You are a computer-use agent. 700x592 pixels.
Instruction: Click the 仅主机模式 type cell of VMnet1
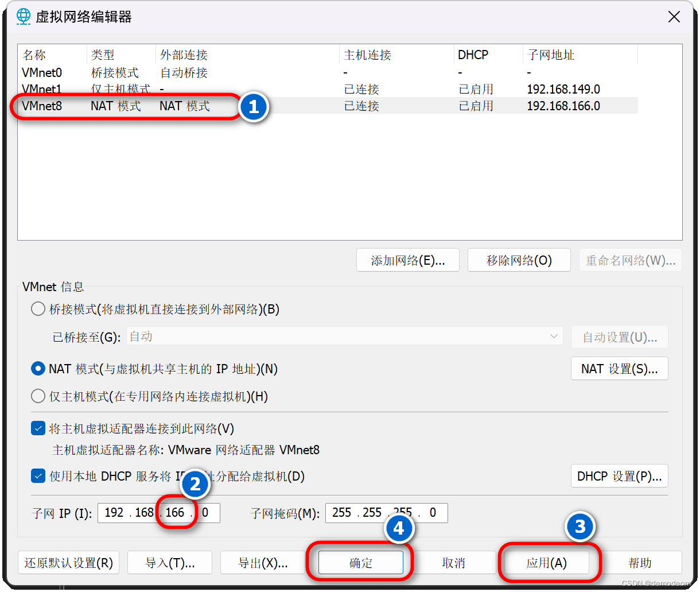[120, 90]
